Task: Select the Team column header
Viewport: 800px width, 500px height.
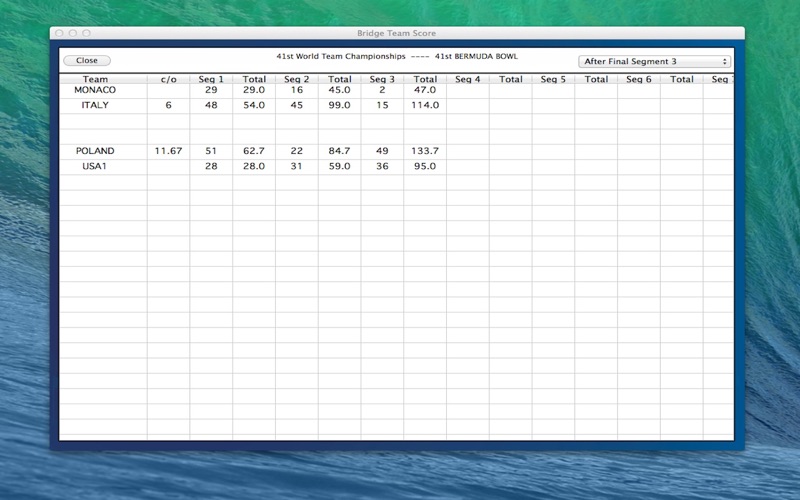Action: point(95,79)
